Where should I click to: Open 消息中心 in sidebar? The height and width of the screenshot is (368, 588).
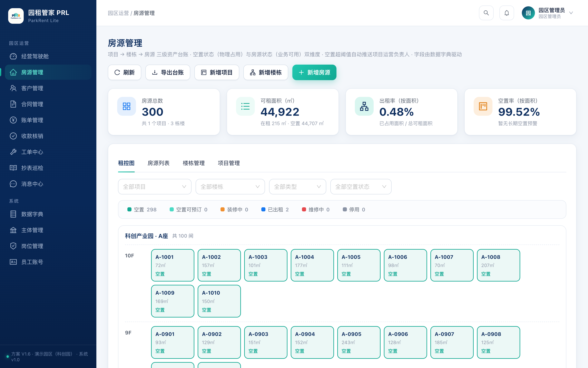coord(48,184)
